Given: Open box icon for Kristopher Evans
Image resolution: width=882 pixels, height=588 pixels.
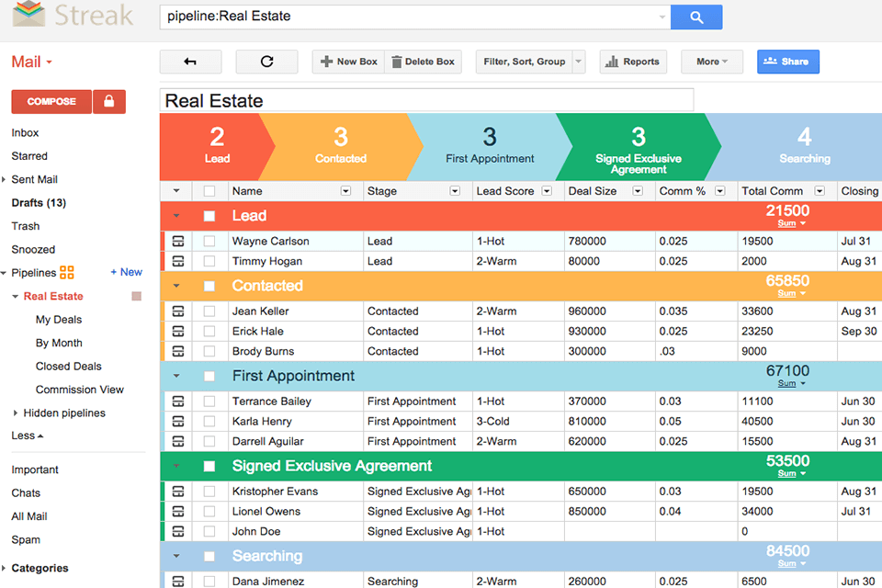Looking at the screenshot, I should [177, 492].
